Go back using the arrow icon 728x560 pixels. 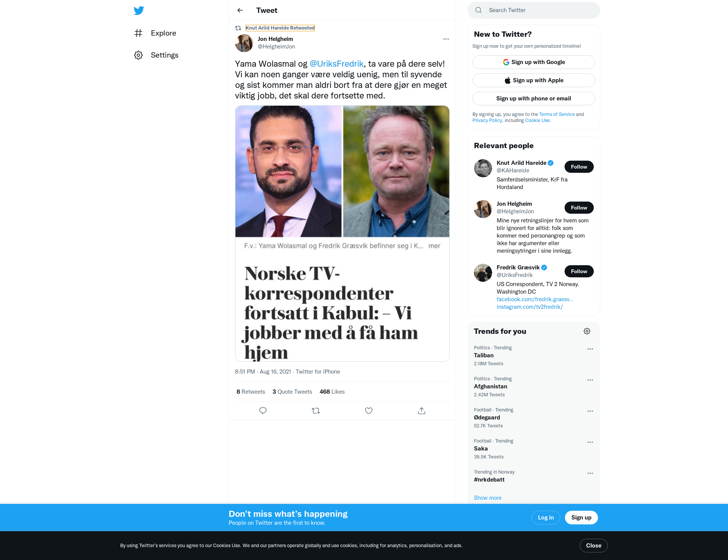(x=240, y=10)
